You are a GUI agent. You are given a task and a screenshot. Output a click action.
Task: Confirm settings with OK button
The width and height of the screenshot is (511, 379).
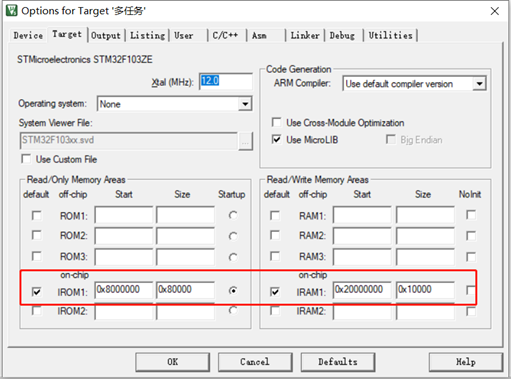tap(173, 362)
